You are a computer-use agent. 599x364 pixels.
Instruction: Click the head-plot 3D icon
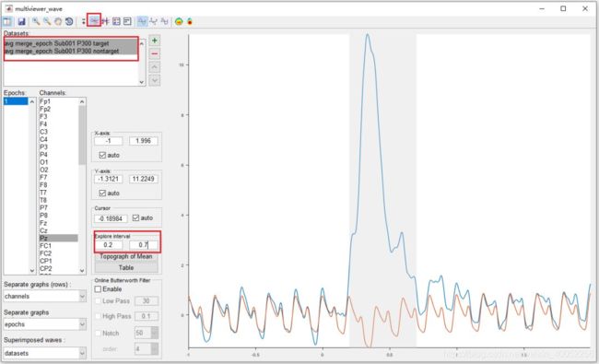[190, 22]
